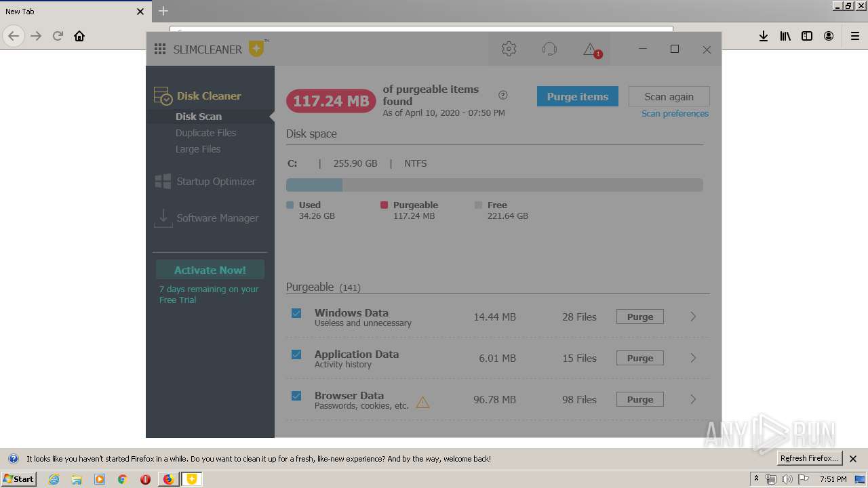
Task: Dismiss the Firefox refresh notification
Action: [853, 459]
